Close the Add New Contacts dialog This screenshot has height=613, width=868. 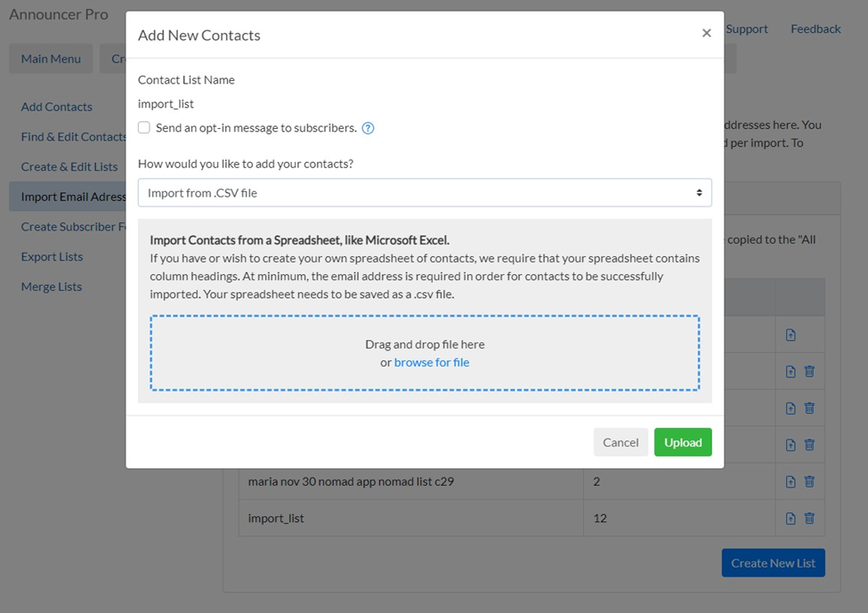point(706,33)
